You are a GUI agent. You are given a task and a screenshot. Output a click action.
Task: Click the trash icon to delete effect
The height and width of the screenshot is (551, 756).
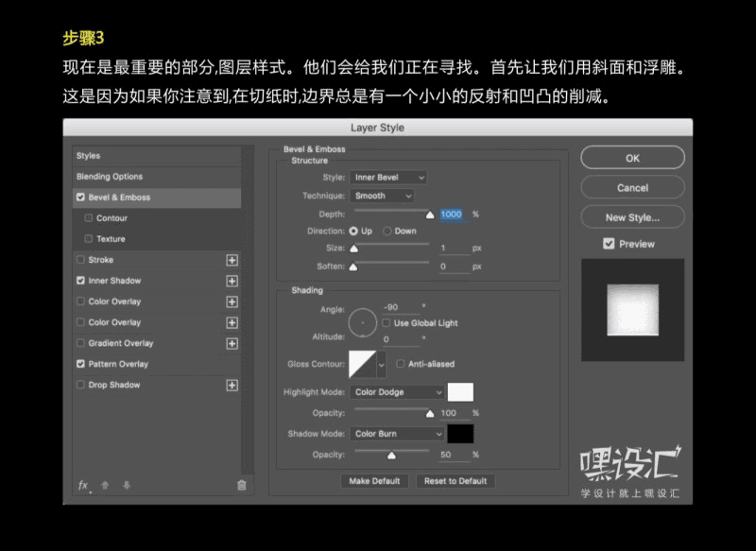point(242,484)
